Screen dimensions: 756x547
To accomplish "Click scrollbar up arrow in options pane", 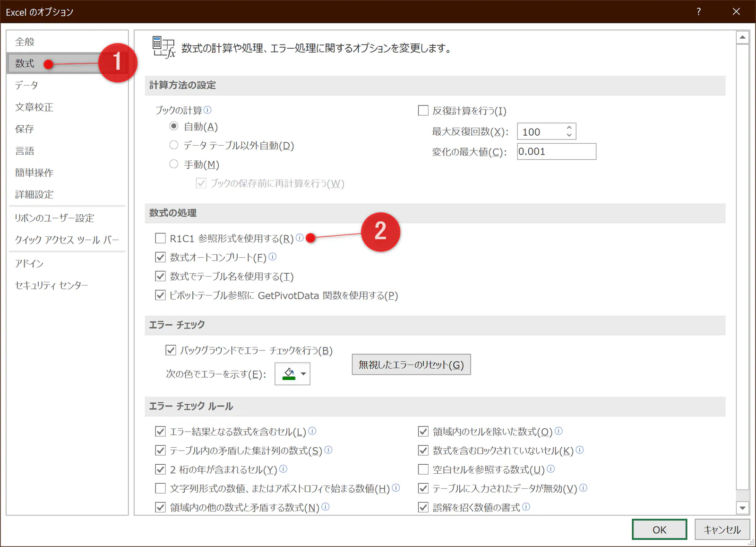I will pos(742,37).
